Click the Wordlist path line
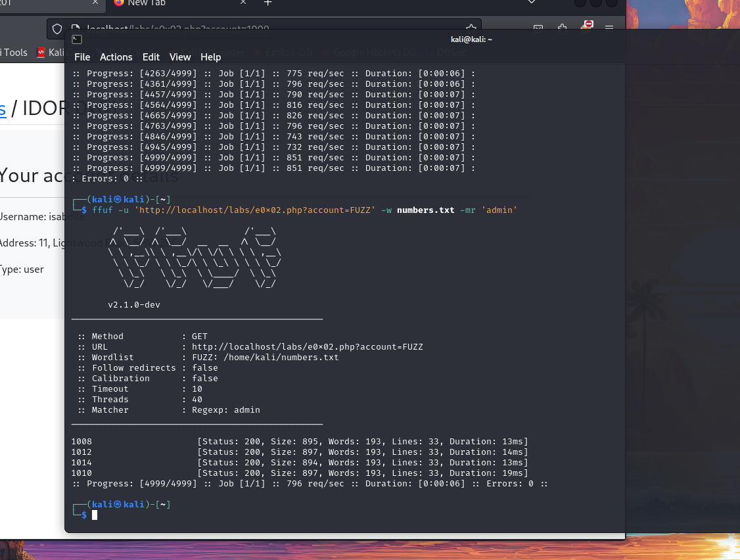This screenshot has width=740, height=560. [x=208, y=358]
